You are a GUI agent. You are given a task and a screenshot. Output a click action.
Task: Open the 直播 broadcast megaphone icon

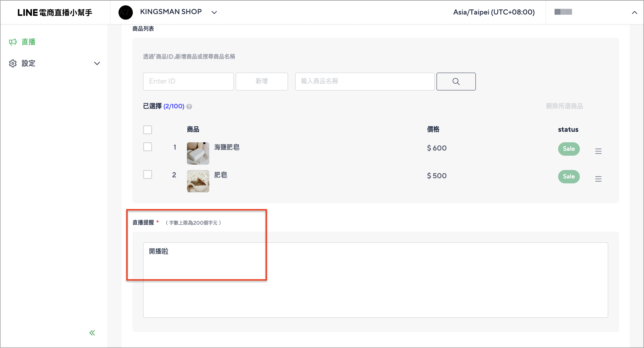point(13,42)
